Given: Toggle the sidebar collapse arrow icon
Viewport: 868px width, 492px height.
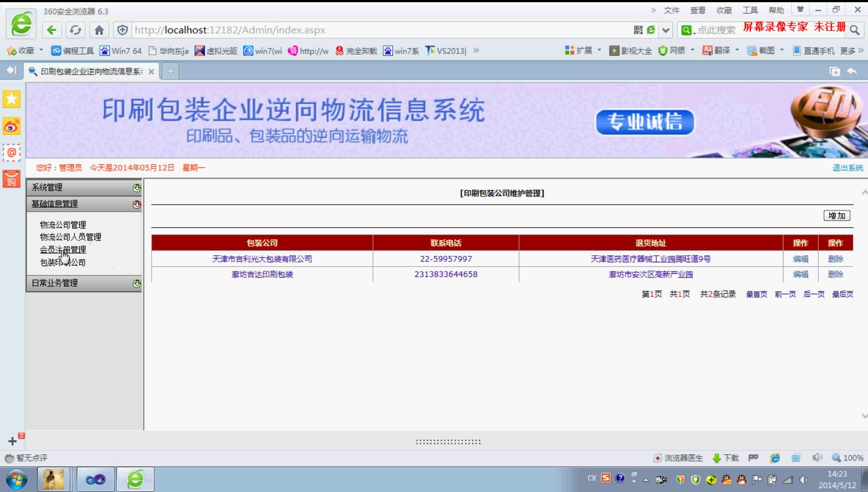Looking at the screenshot, I should click(11, 70).
